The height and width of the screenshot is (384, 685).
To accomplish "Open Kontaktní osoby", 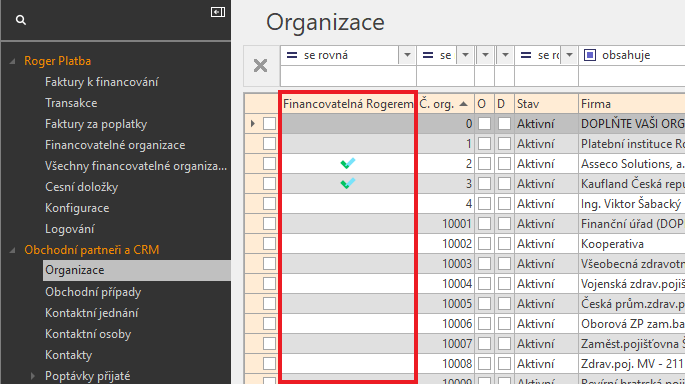I will coord(88,334).
